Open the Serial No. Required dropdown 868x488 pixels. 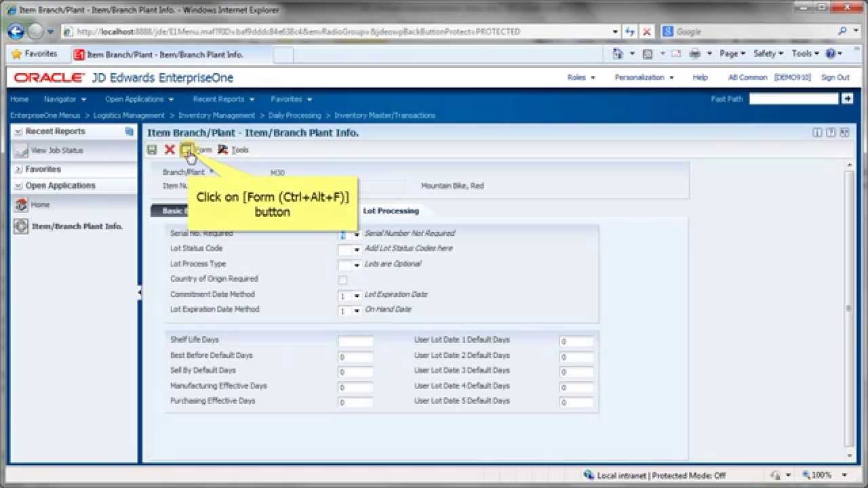click(x=357, y=235)
